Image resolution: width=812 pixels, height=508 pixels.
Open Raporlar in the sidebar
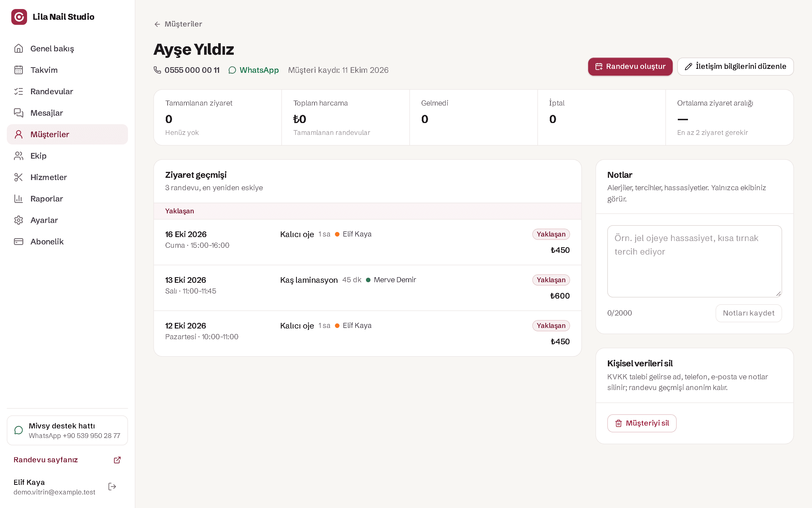[x=67, y=199]
